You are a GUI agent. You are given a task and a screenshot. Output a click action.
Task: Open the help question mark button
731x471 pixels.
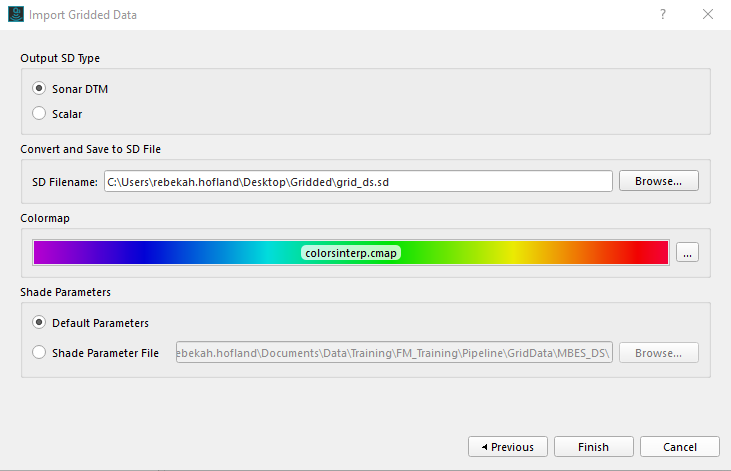[x=662, y=14]
